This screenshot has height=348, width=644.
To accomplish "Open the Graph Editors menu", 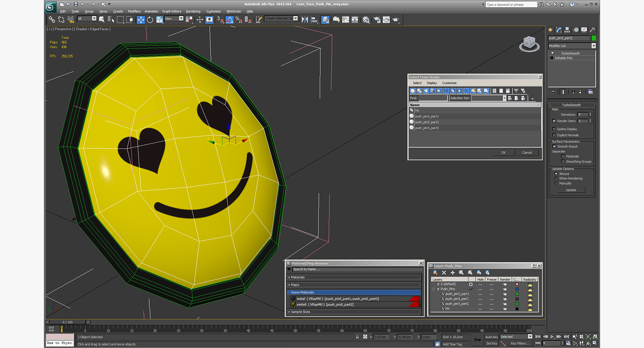I will coord(172,11).
